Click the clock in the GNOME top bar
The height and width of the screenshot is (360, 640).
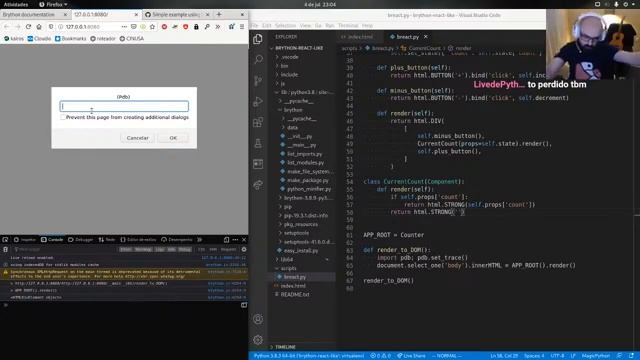(x=320, y=4)
